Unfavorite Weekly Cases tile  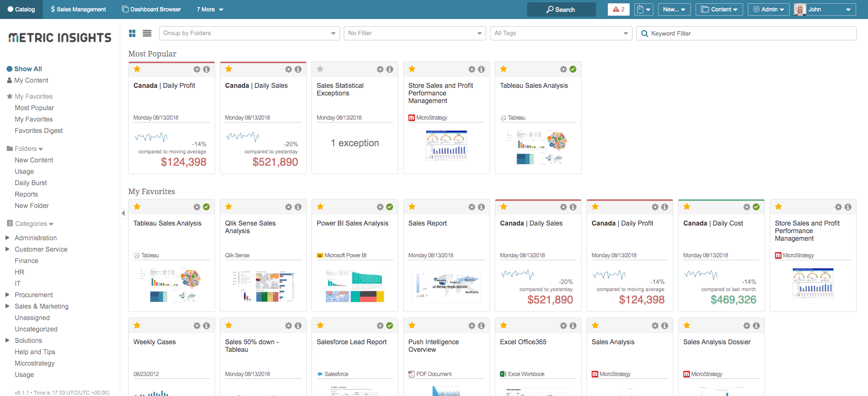tap(137, 325)
